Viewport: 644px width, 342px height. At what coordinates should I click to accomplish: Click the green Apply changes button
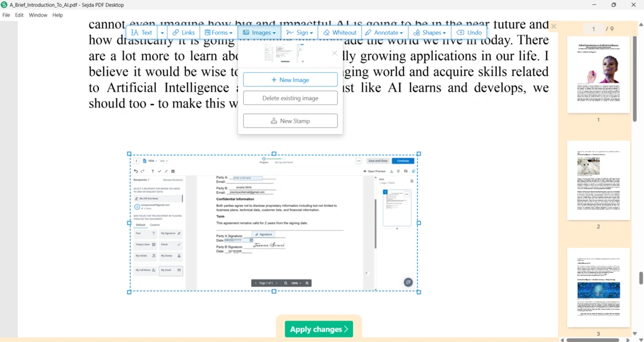[x=319, y=329]
